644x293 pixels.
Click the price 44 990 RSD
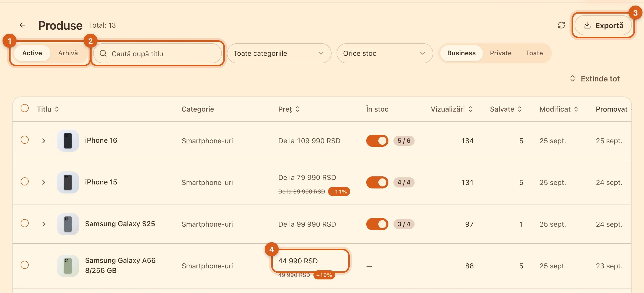pos(298,261)
